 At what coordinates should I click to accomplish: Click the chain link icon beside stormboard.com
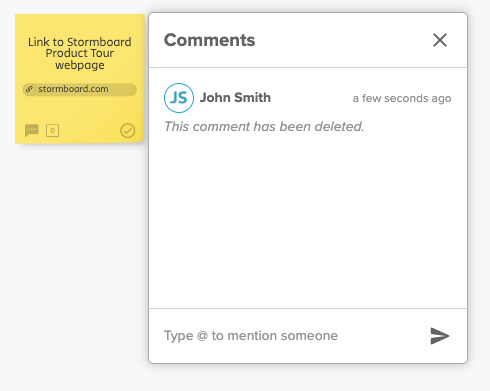pos(29,89)
